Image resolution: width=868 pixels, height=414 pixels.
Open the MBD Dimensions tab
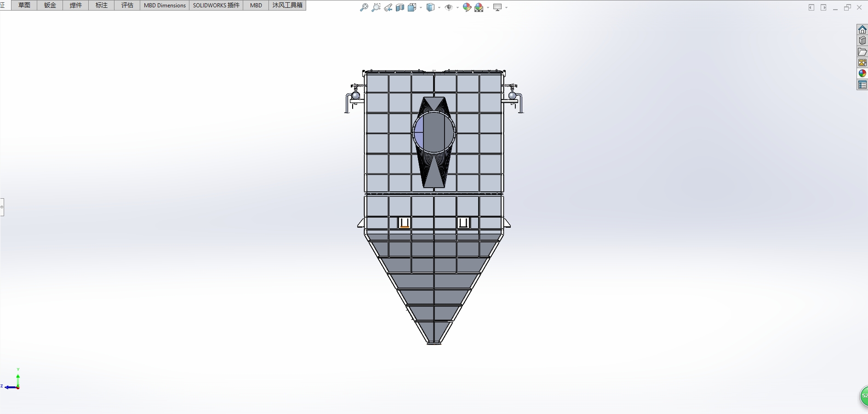click(x=165, y=5)
